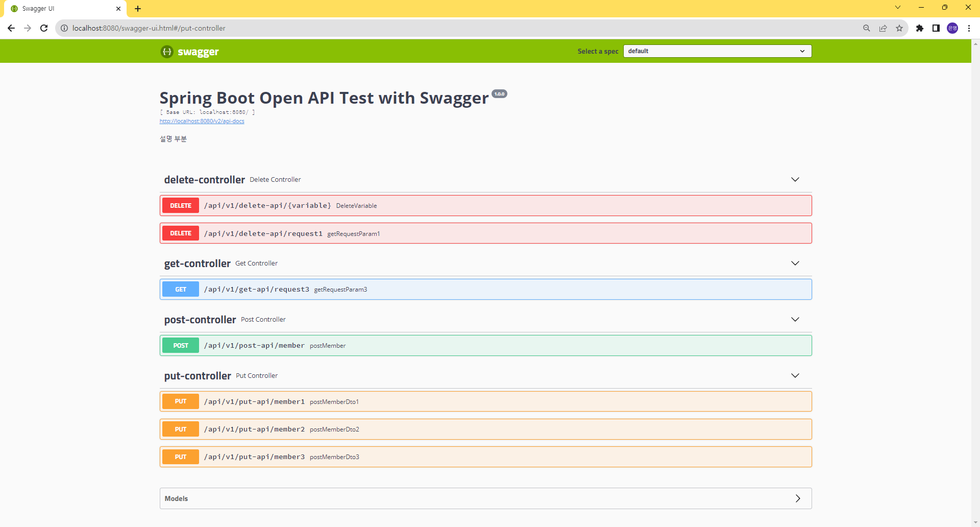Expand the Models section arrow
Screen dimensions: 980x527
pyautogui.click(x=798, y=498)
